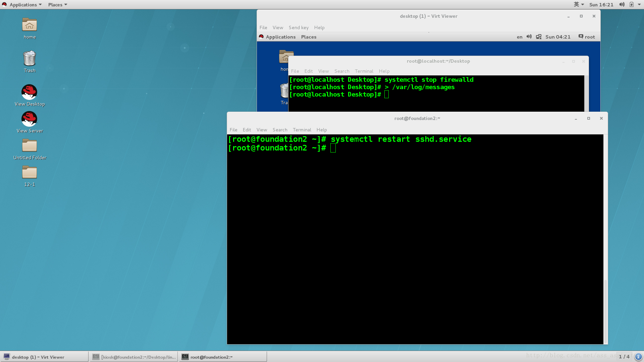
Task: Click the 1/4 workspace switcher indicator
Action: tap(624, 356)
